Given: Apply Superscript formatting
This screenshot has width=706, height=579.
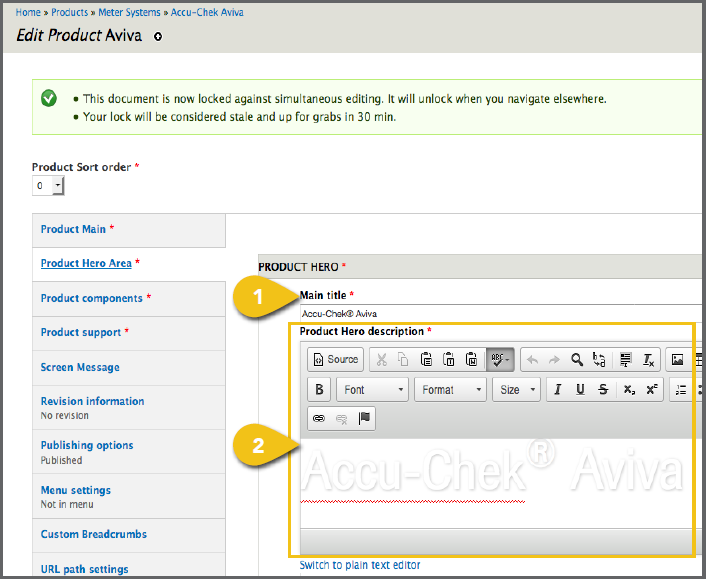Looking at the screenshot, I should click(652, 389).
